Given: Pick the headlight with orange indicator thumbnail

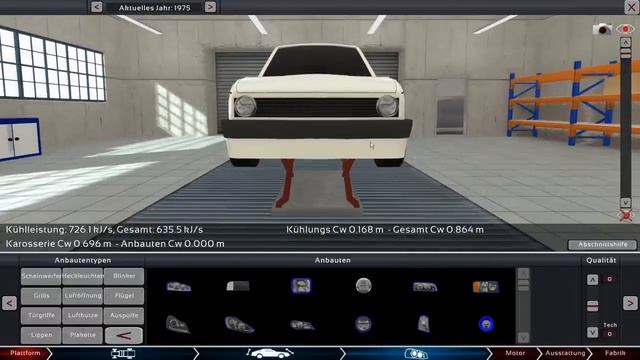Looking at the screenshot, I should pos(486,287).
